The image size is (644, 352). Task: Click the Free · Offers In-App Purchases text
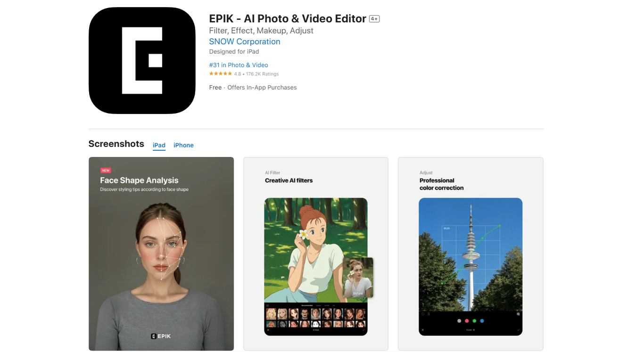tap(253, 88)
